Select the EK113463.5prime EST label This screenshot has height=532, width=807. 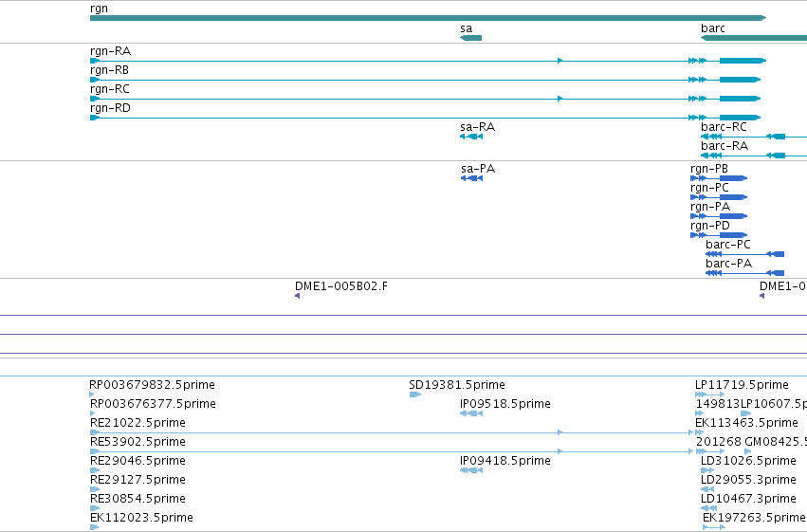click(x=747, y=423)
